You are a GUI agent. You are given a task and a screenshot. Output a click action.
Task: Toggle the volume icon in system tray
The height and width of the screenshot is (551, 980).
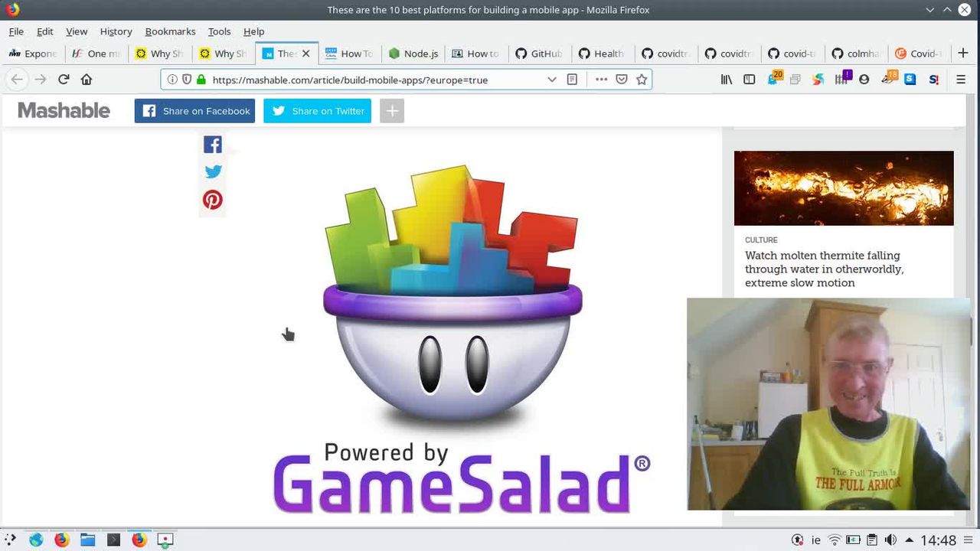click(x=890, y=540)
